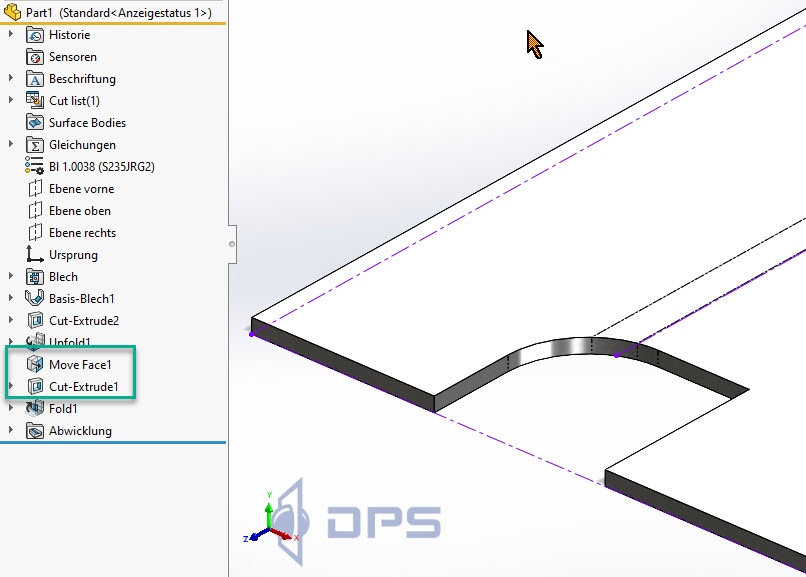Click the material icon for Bl 1.0038 (S235JRG2)
806x577 pixels.
pos(34,166)
